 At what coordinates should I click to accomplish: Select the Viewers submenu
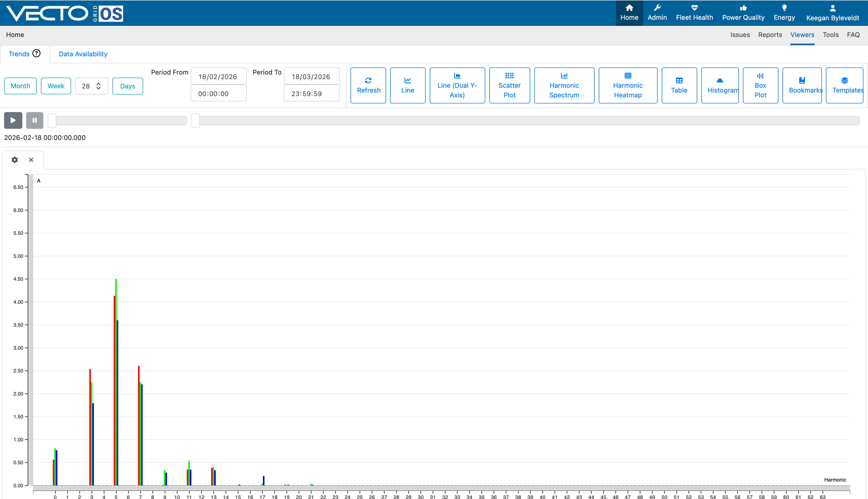802,35
